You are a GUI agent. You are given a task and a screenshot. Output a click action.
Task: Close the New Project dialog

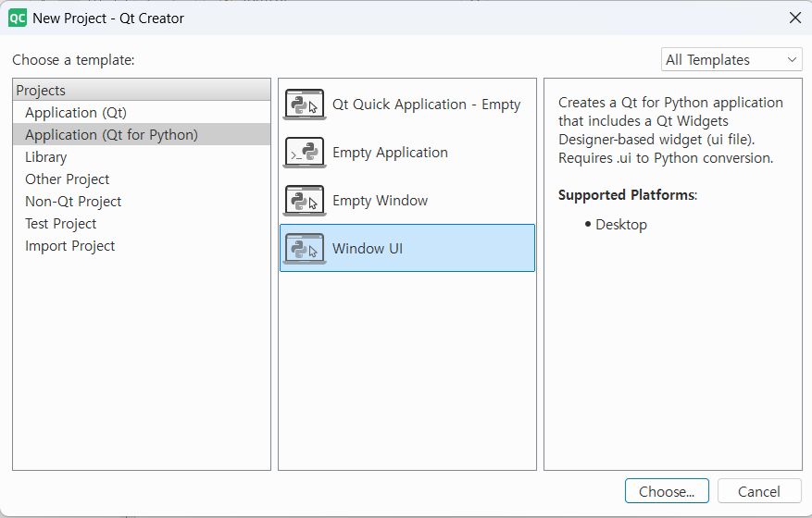click(795, 18)
